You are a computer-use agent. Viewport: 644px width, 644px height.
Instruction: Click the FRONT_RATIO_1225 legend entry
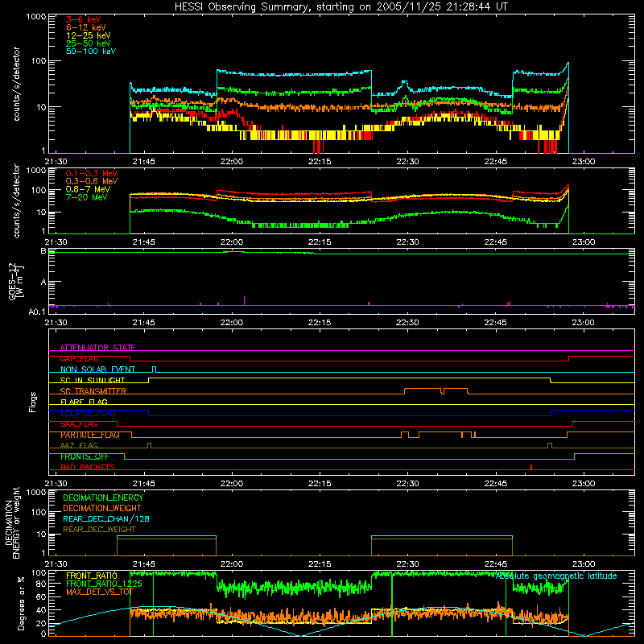coord(104,584)
